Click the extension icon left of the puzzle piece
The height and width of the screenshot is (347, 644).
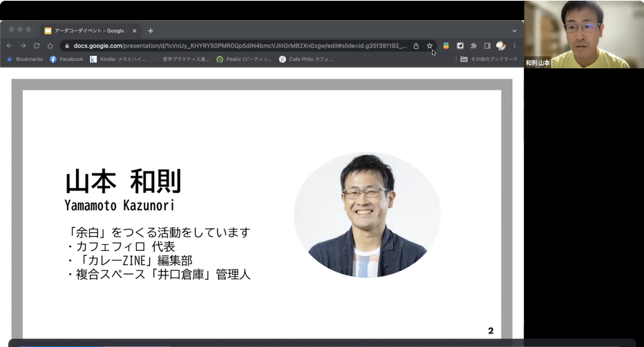[x=460, y=46]
